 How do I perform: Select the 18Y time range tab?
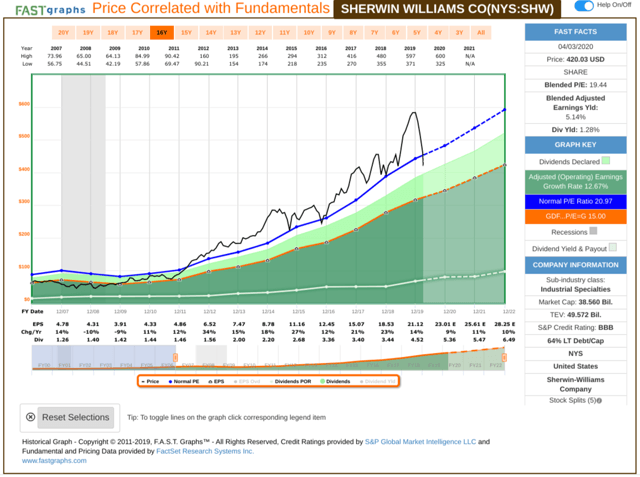[x=113, y=33]
